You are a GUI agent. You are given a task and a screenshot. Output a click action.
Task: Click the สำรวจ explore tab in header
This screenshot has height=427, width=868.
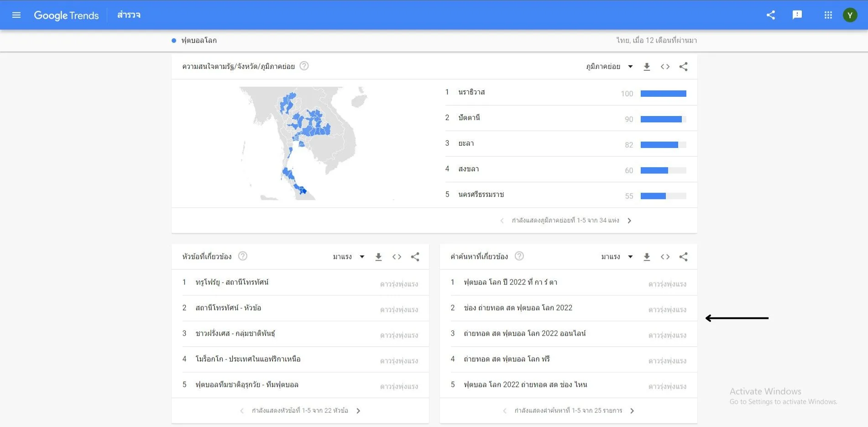click(x=129, y=15)
